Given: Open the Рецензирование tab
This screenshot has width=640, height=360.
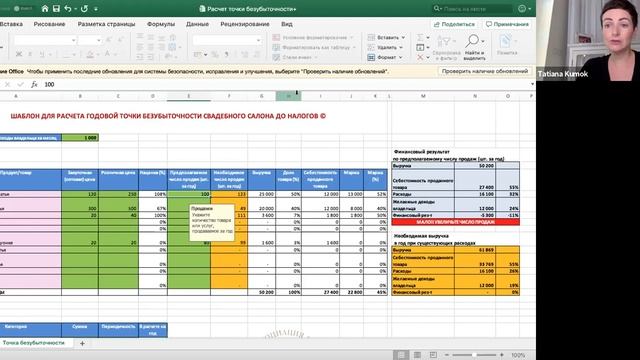Looking at the screenshot, I should (x=245, y=24).
